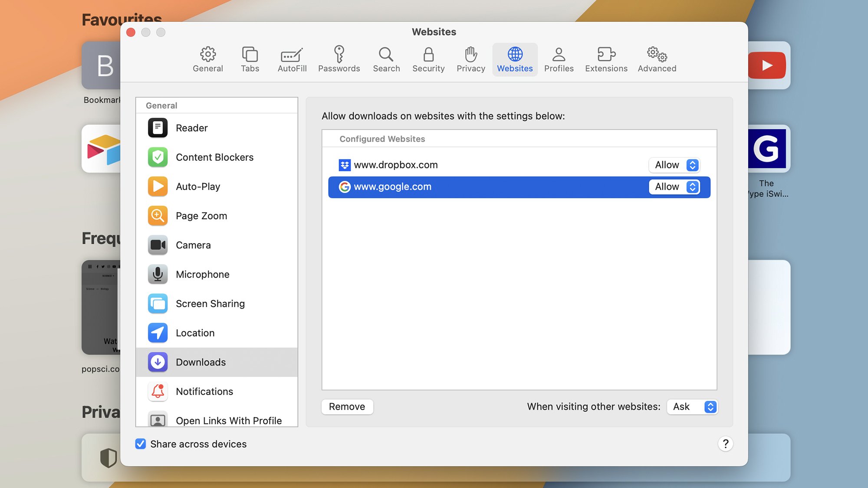Open the Extensions settings panel

[606, 58]
